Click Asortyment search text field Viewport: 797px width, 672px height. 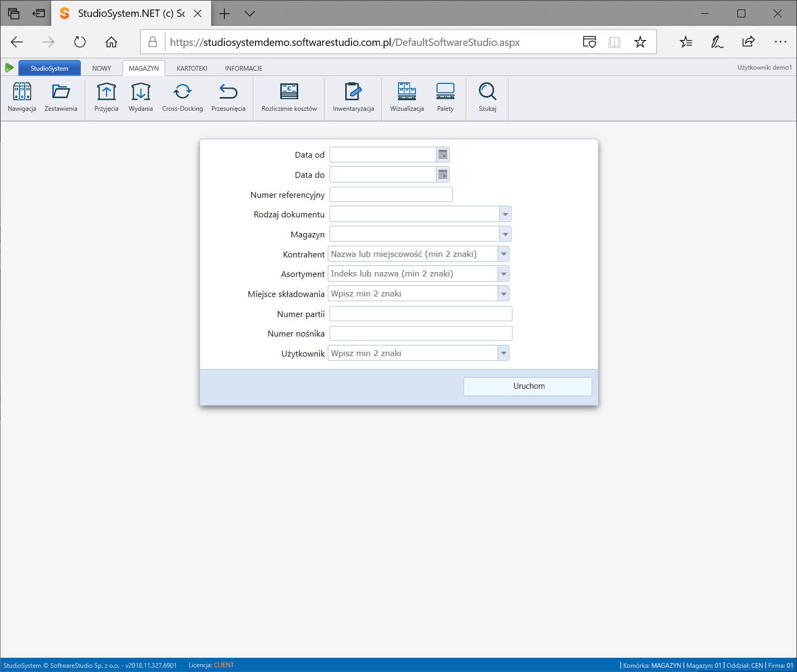[x=413, y=274]
